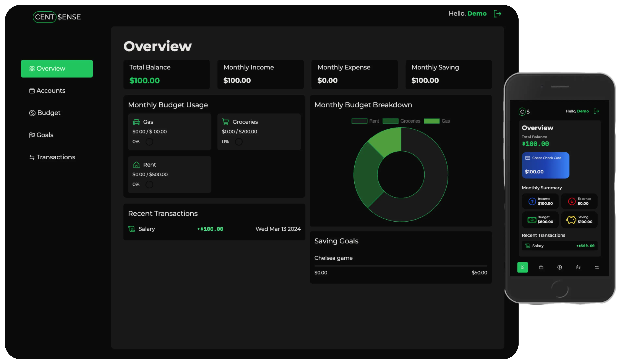Toggle the Gas budget progress circle
The width and height of the screenshot is (625, 364).
tap(149, 142)
